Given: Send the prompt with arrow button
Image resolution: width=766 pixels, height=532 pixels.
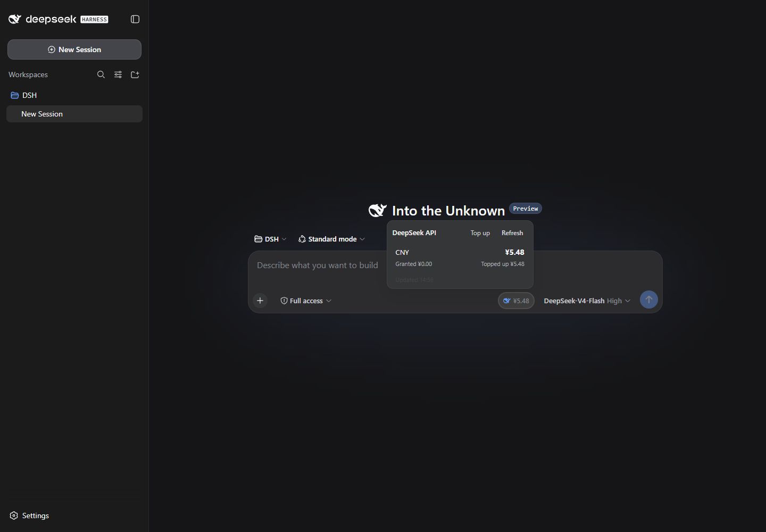Looking at the screenshot, I should [648, 300].
